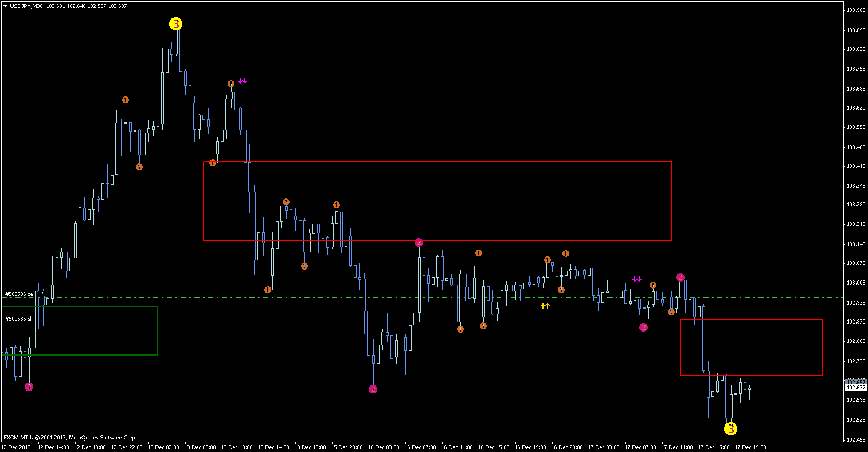Click the 13 Dec 02:00 time axis label
Viewport: 868px width, 452px height.
tap(163, 446)
